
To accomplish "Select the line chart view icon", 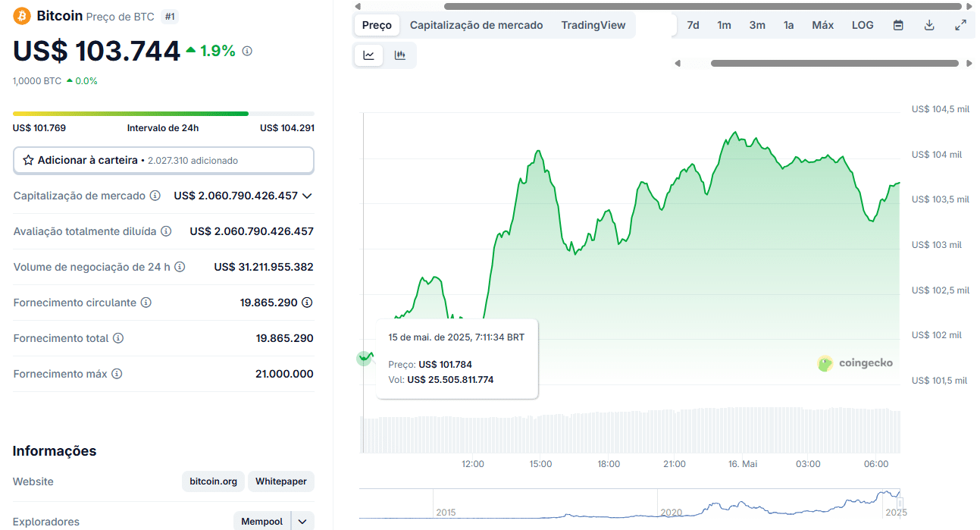I will 368,55.
